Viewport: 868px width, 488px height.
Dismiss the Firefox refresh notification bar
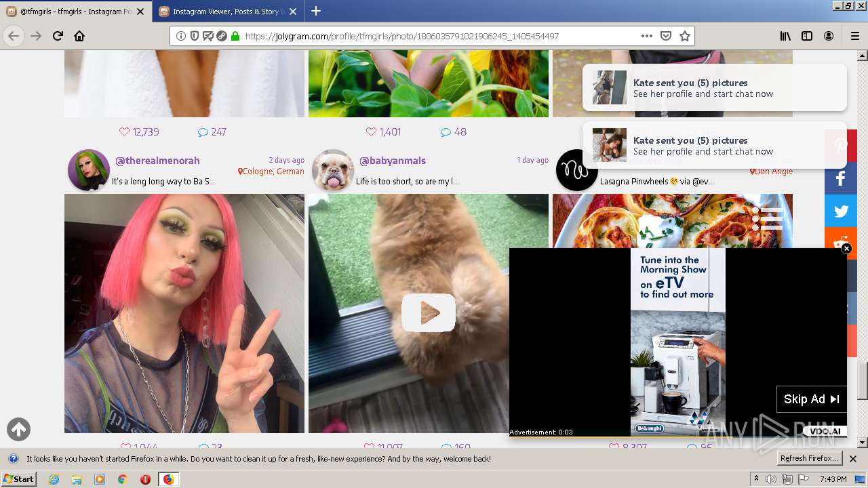click(853, 459)
